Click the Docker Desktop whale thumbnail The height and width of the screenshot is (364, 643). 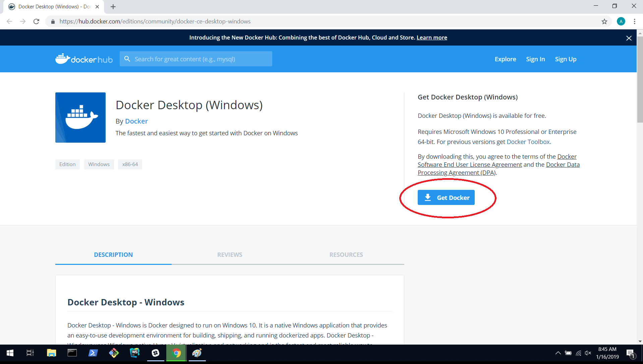pyautogui.click(x=80, y=118)
